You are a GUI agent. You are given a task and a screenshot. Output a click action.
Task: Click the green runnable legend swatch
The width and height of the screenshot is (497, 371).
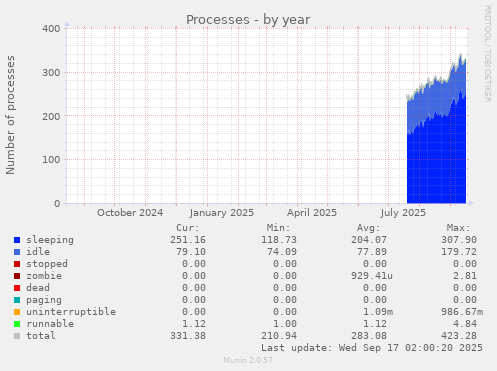17,324
